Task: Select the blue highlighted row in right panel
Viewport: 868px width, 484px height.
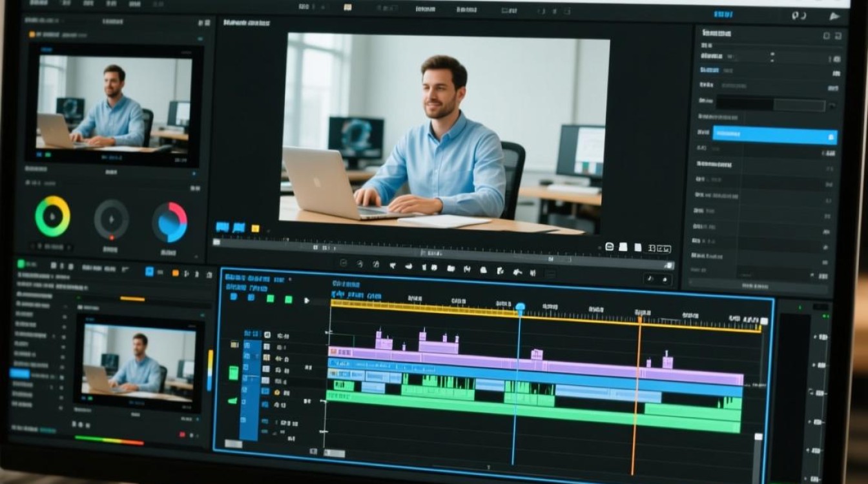Action: pyautogui.click(x=775, y=135)
